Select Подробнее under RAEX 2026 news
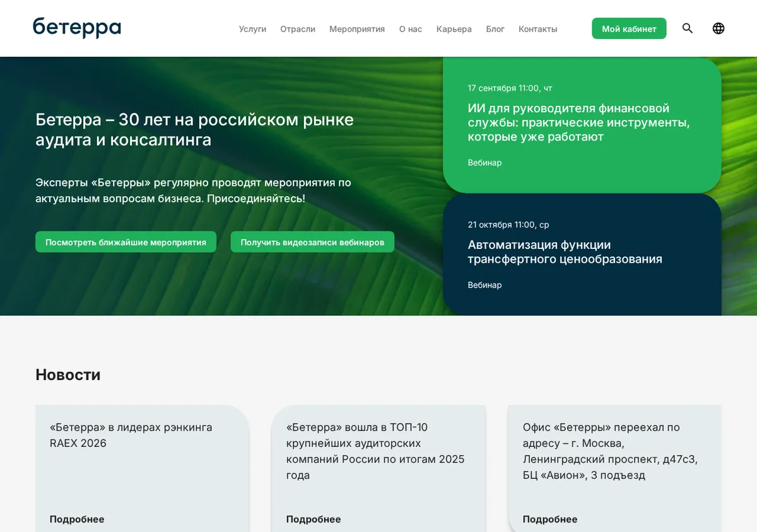The image size is (757, 532). pyautogui.click(x=77, y=519)
